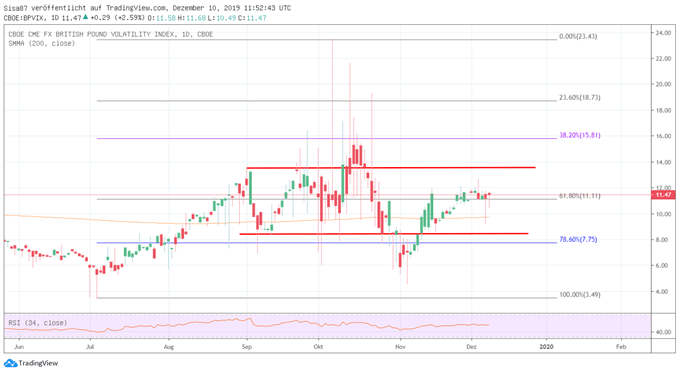Select the upper red horizontal resistance line

pyautogui.click(x=391, y=167)
